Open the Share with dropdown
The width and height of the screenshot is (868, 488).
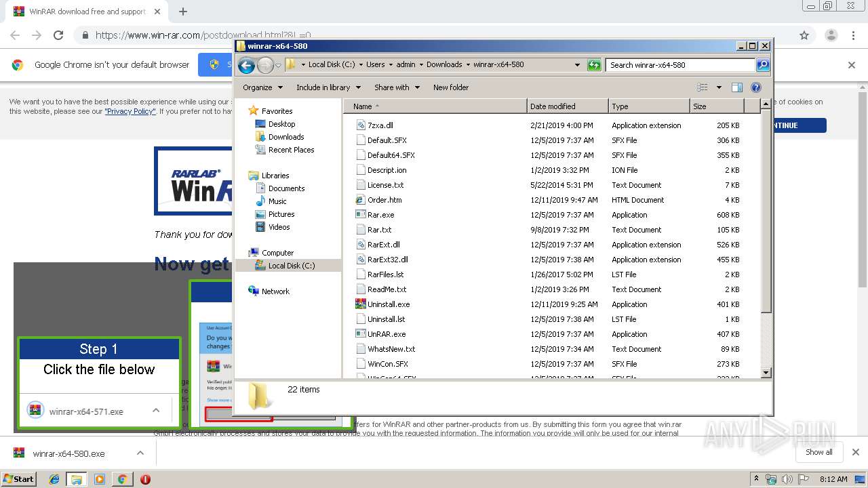(397, 87)
